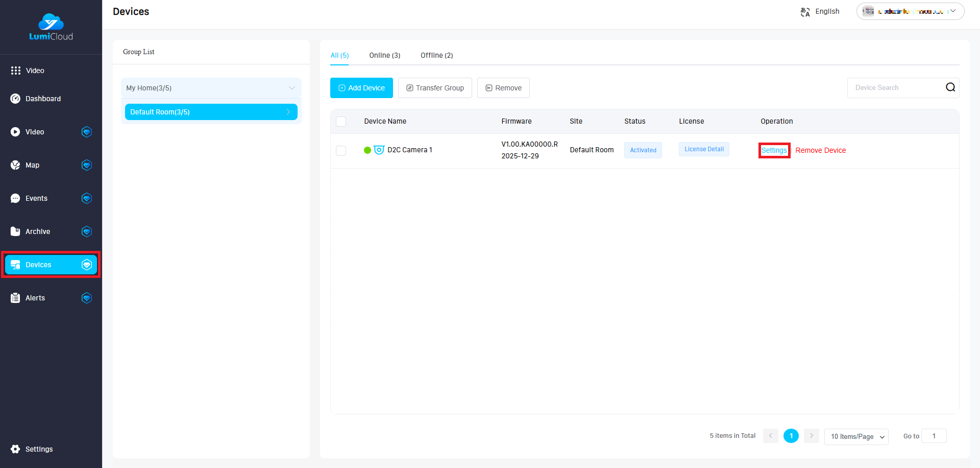Viewport: 980px width, 468px height.
Task: Click the gear icon for Settings in sidebar
Action: (x=15, y=449)
